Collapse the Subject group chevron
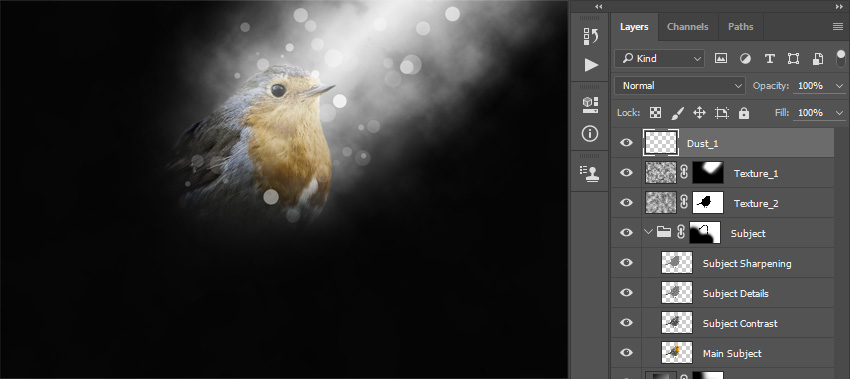Image resolution: width=850 pixels, height=379 pixels. coord(648,232)
